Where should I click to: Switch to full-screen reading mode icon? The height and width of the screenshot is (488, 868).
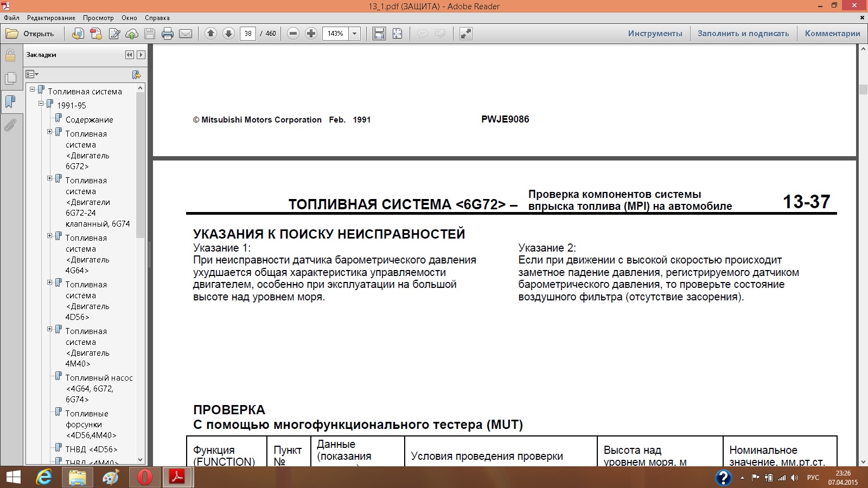[x=465, y=34]
